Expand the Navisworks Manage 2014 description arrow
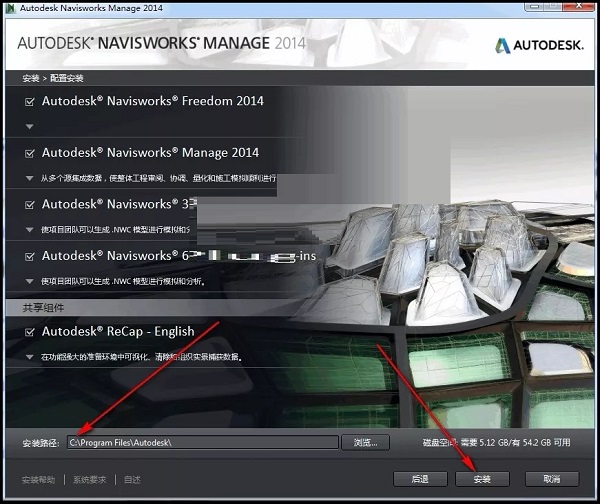This screenshot has width=600, height=504. coord(29,178)
